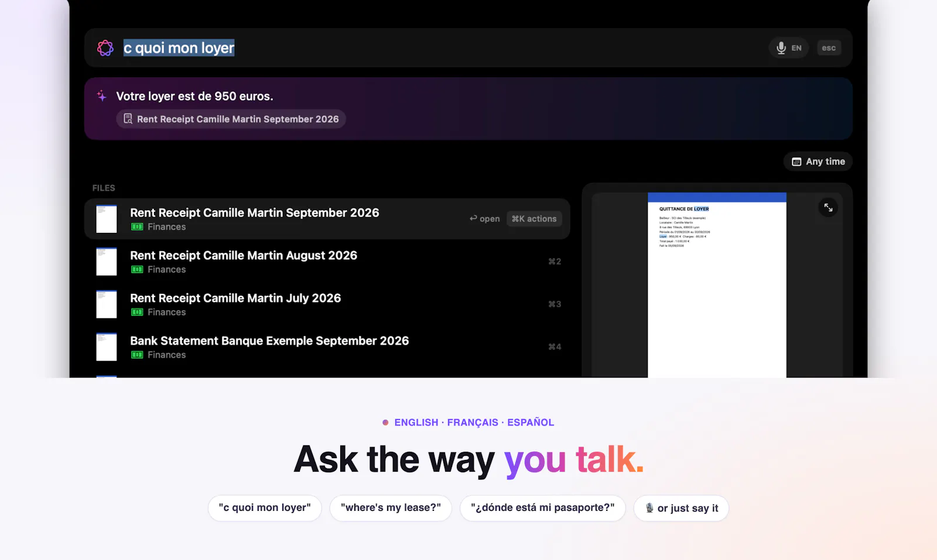Select Rent Receipt Camille Martin September 2026 file

327,219
